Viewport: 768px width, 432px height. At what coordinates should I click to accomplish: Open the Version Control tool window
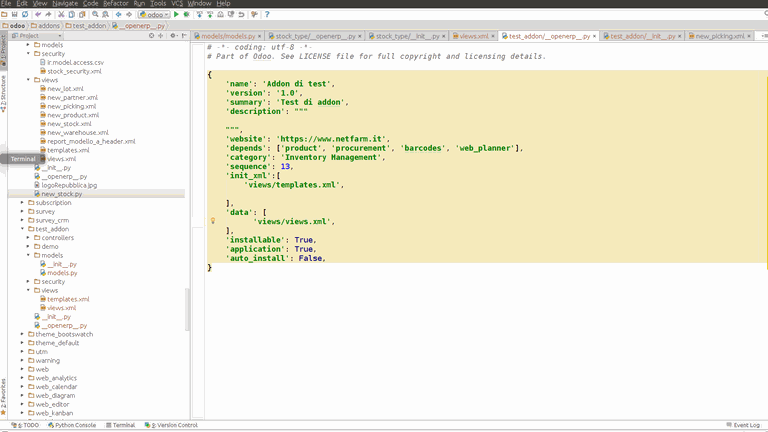pyautogui.click(x=171, y=425)
